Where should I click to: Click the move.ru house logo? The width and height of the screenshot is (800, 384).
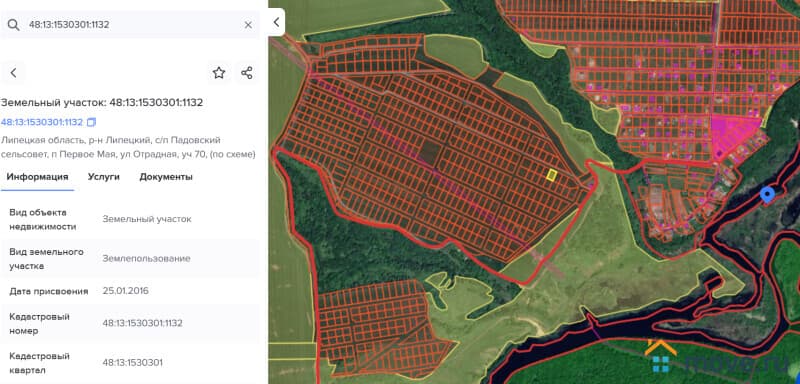tap(661, 355)
